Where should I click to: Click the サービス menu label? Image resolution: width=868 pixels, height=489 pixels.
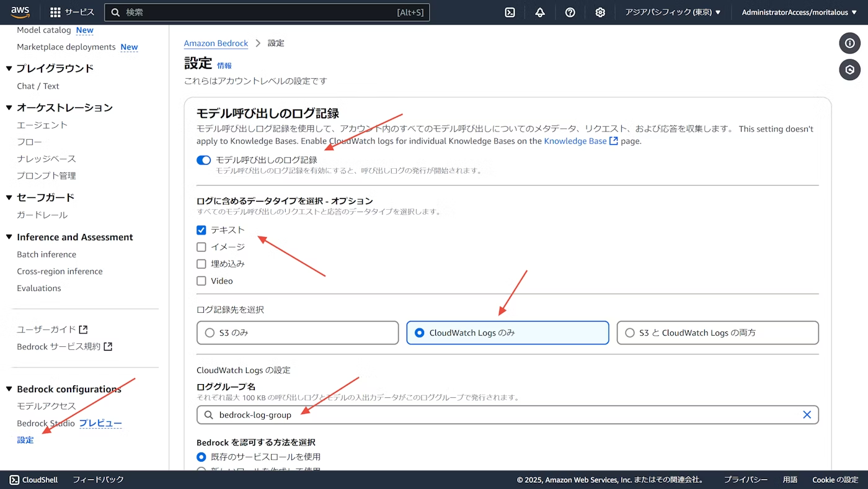click(x=79, y=12)
